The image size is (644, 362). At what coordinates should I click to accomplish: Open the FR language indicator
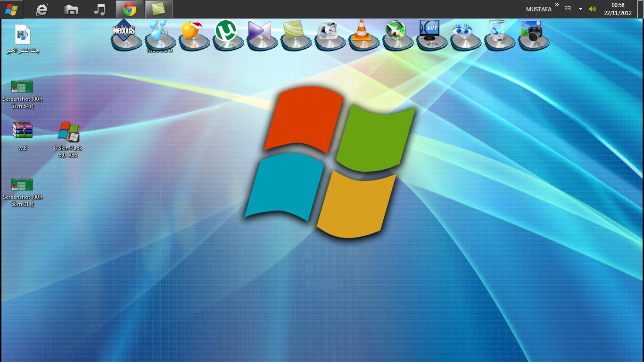pos(568,9)
